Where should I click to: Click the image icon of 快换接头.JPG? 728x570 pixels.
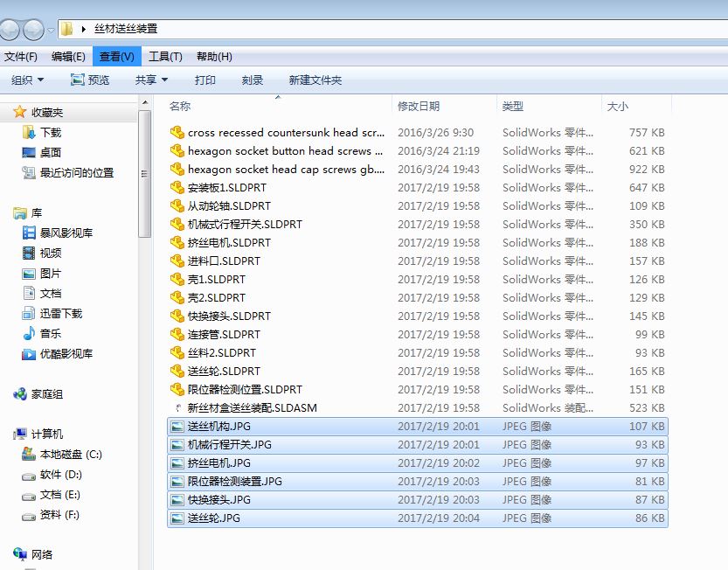click(x=177, y=500)
